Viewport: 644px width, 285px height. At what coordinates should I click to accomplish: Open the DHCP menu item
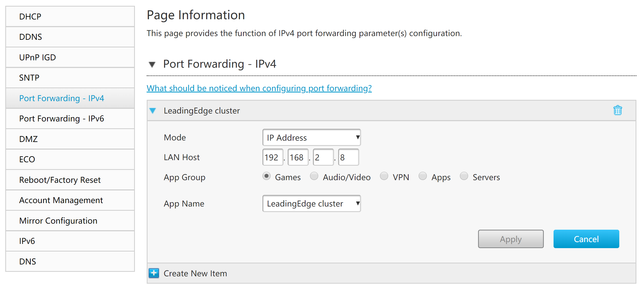[x=70, y=17]
